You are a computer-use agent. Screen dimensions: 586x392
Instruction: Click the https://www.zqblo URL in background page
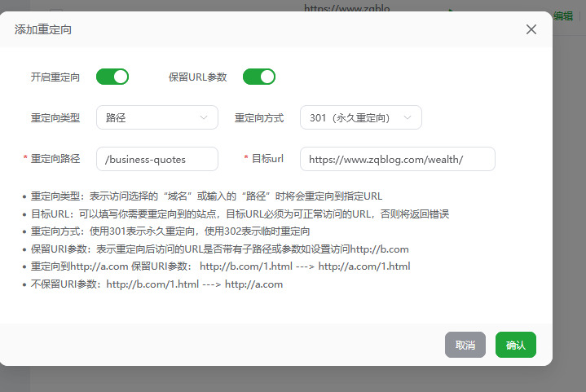pyautogui.click(x=347, y=8)
